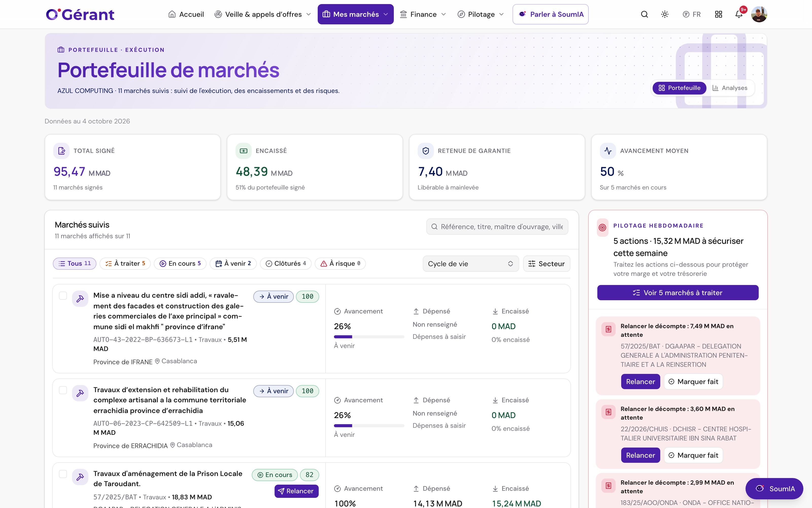
Task: Click Encaissé download icon in Sidi Addi row
Action: (x=495, y=311)
